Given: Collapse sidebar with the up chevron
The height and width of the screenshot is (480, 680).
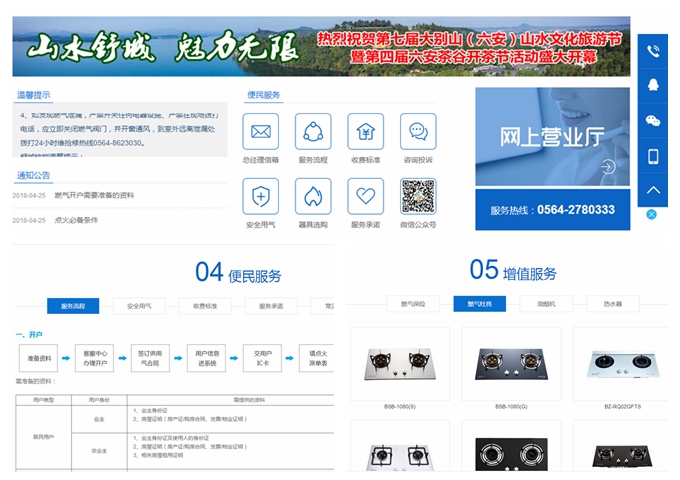Looking at the screenshot, I should [653, 190].
